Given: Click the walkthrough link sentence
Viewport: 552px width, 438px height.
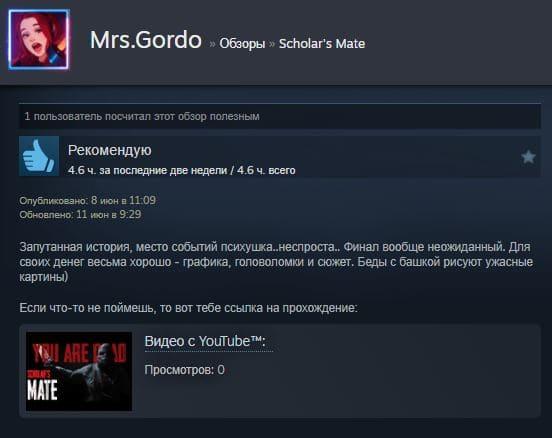Looking at the screenshot, I should click(188, 308).
